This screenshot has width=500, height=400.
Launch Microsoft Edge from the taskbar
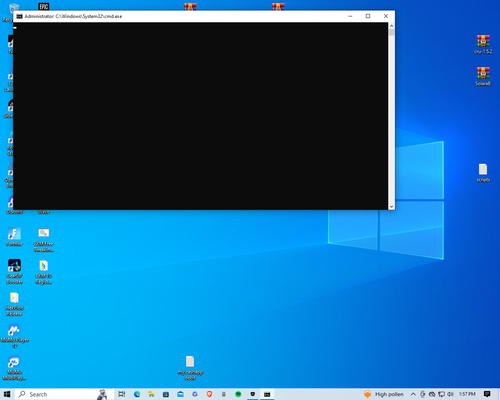(x=137, y=394)
